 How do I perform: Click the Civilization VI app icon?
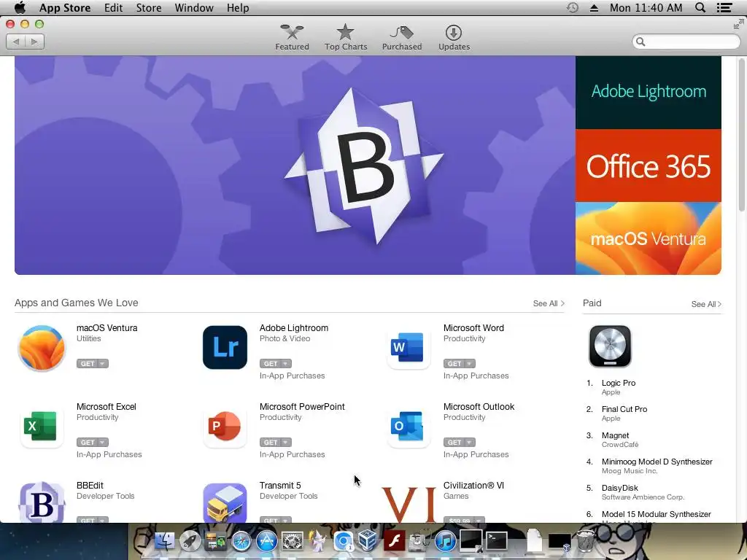[x=409, y=504]
